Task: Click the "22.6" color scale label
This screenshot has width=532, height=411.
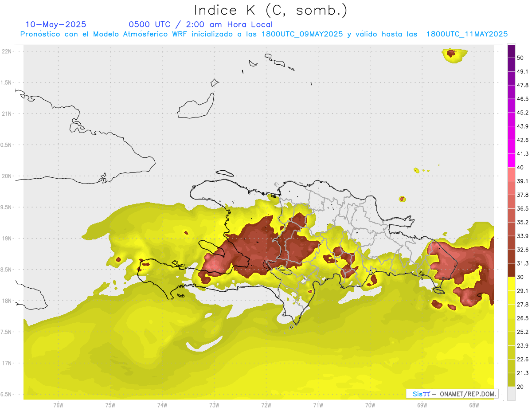Action: click(523, 360)
